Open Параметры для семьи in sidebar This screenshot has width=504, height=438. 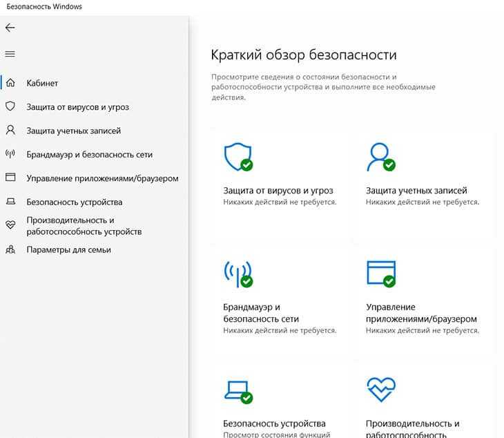pyautogui.click(x=68, y=250)
